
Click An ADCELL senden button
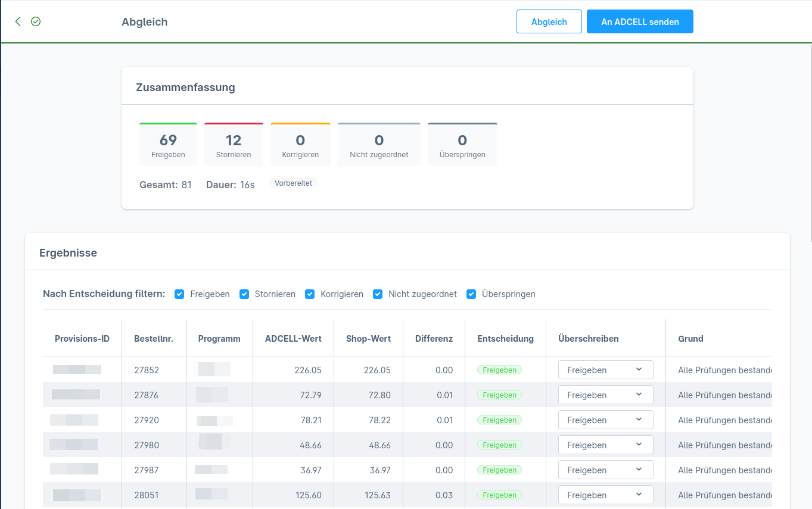640,21
